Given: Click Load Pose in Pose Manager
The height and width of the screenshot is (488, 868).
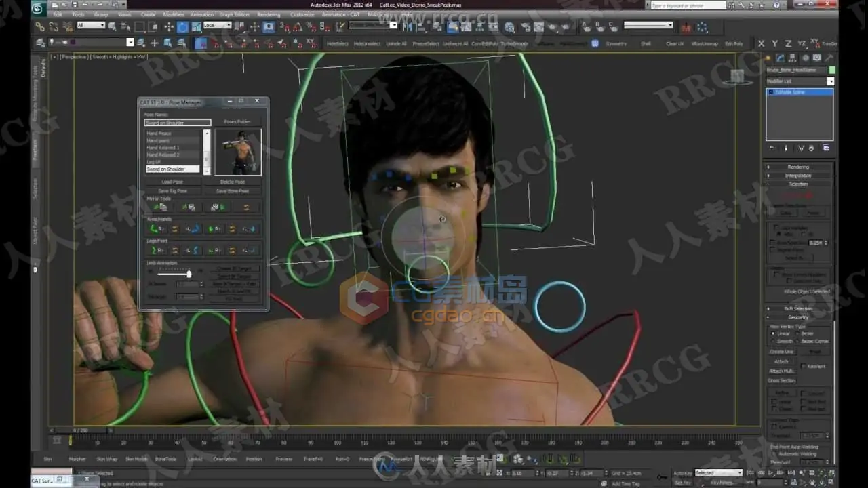Looking at the screenshot, I should pyautogui.click(x=172, y=182).
